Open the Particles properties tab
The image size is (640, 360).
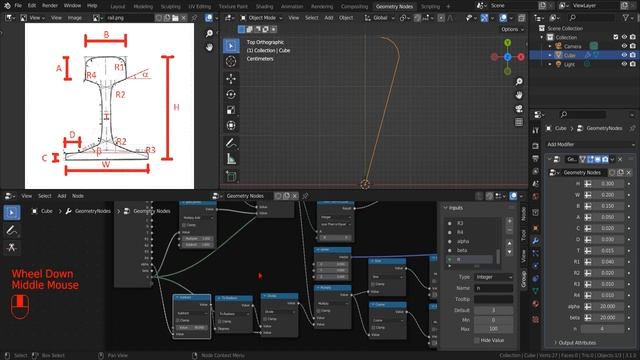(536, 253)
